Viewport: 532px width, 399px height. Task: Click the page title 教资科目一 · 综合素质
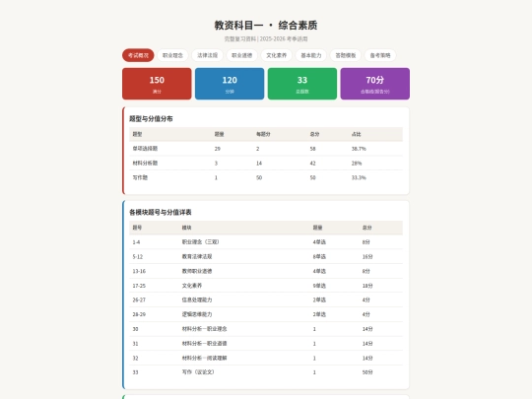click(x=266, y=25)
